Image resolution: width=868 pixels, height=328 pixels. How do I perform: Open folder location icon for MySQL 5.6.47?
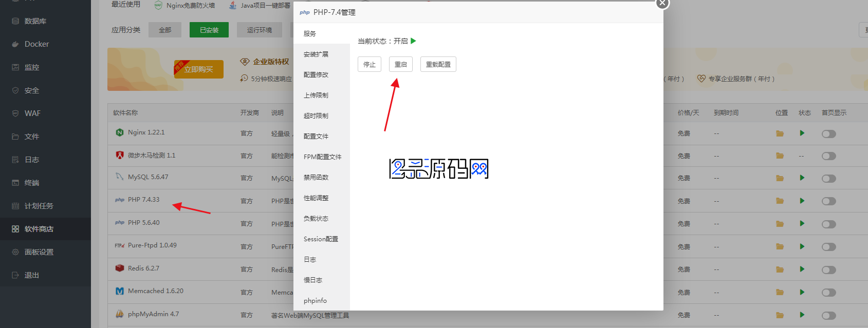pyautogui.click(x=780, y=178)
